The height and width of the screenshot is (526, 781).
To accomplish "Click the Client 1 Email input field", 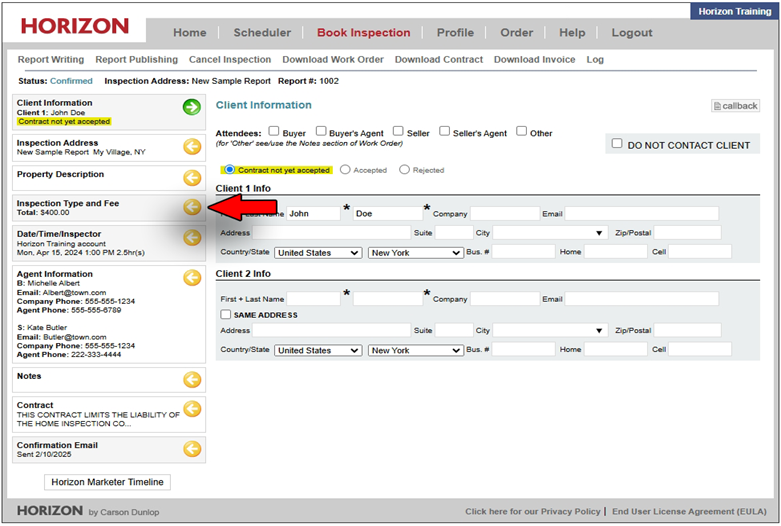I will tap(641, 214).
